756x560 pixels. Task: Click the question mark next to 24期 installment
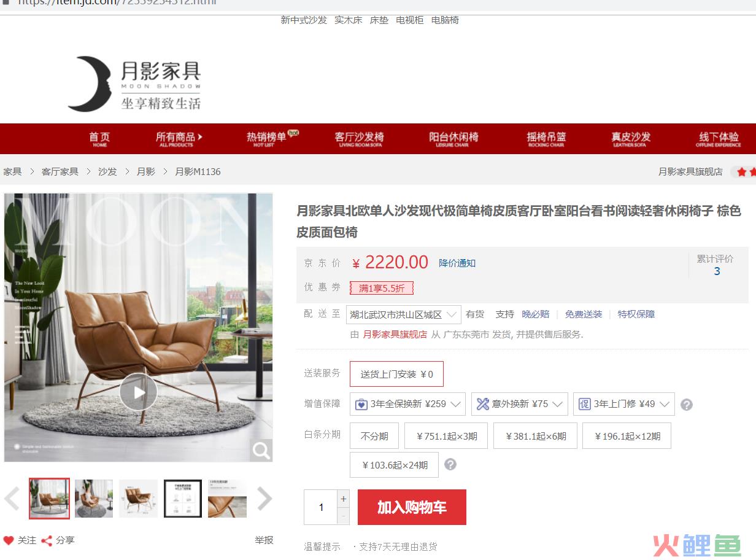450,464
